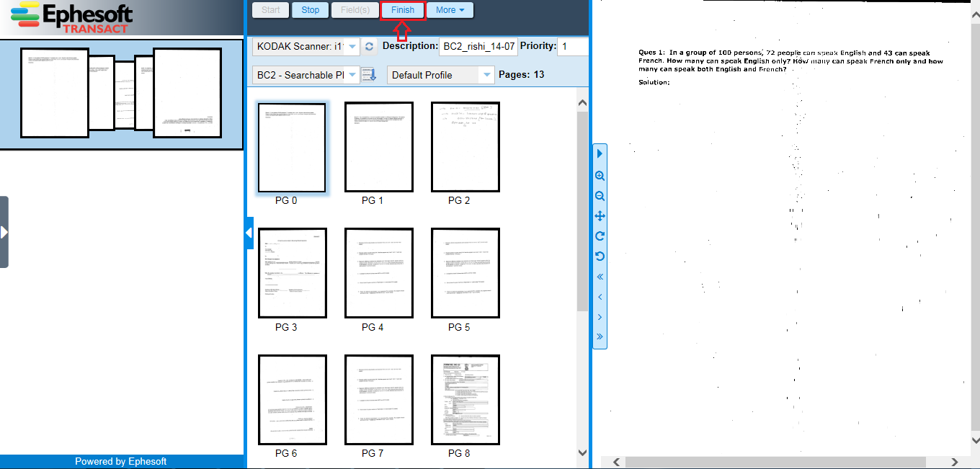
Task: Go to the next page
Action: [600, 317]
